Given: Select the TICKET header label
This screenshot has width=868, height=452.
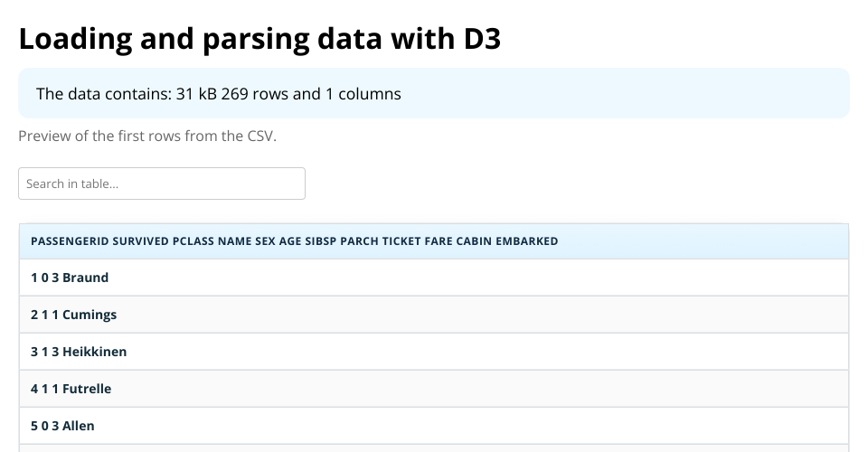Looking at the screenshot, I should [x=401, y=241].
